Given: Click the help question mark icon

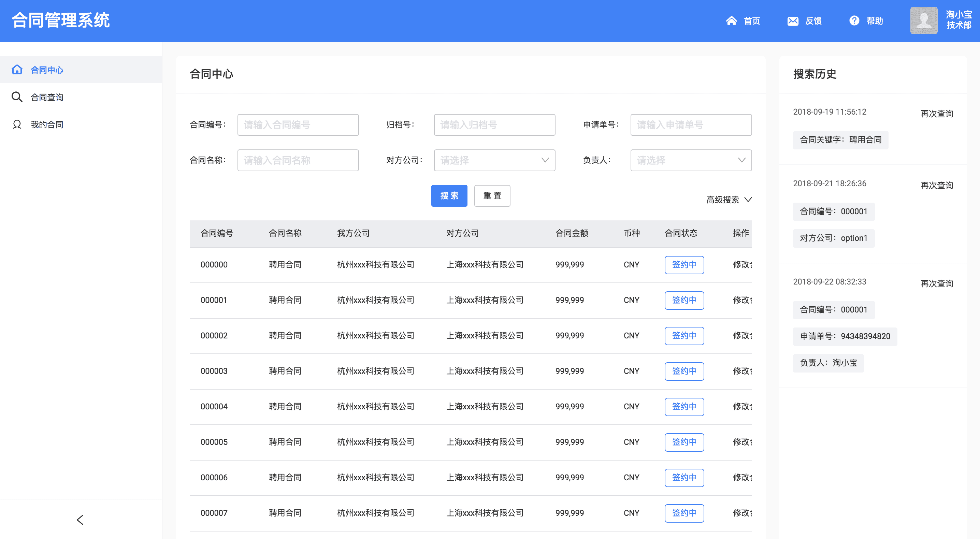Looking at the screenshot, I should point(854,20).
